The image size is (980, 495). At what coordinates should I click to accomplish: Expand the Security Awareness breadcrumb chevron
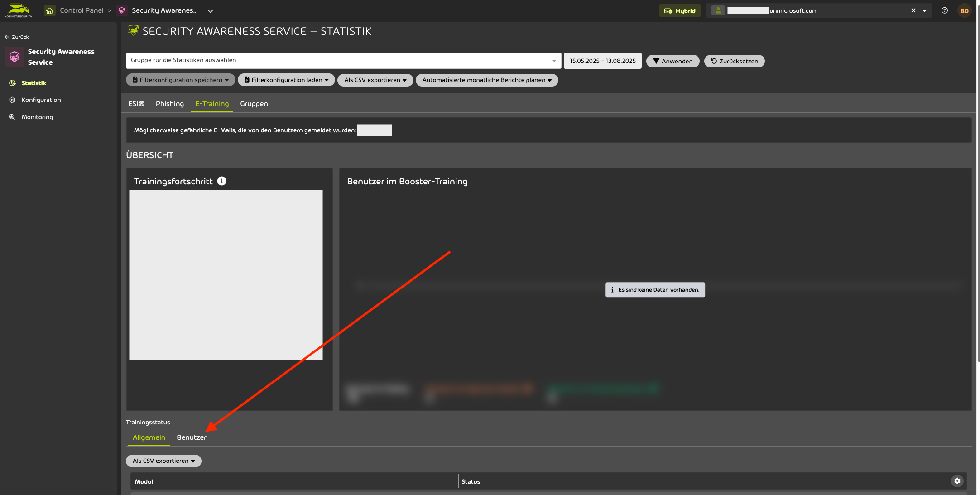211,11
